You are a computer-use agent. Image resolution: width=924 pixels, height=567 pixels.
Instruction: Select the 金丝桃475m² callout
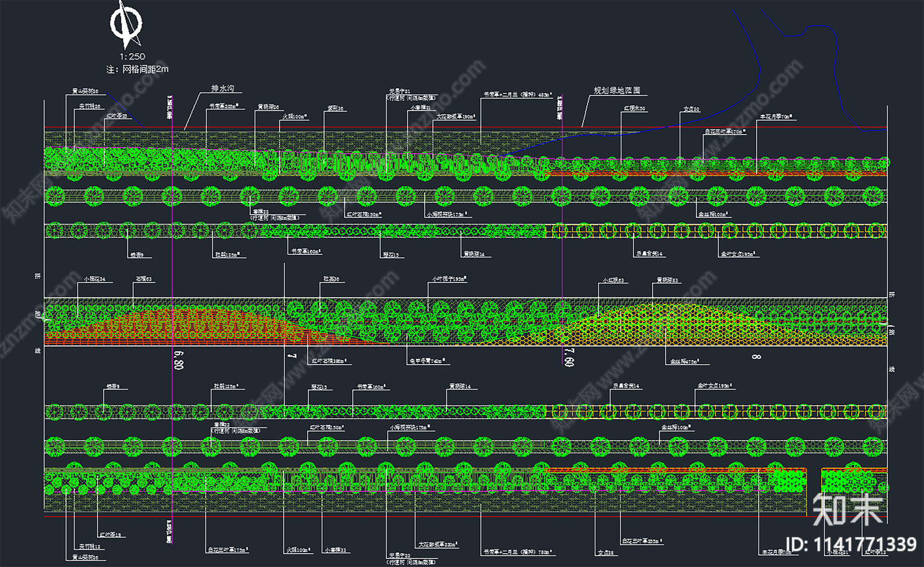pyautogui.click(x=685, y=361)
